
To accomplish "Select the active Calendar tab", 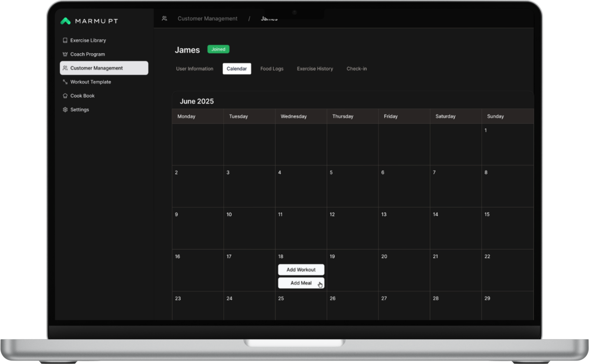I will click(x=237, y=69).
